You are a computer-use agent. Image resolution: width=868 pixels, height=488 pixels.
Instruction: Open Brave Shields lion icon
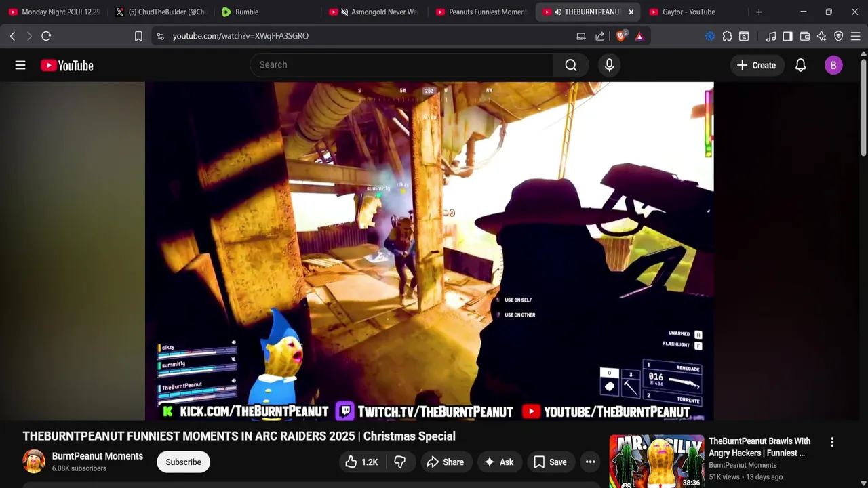621,36
